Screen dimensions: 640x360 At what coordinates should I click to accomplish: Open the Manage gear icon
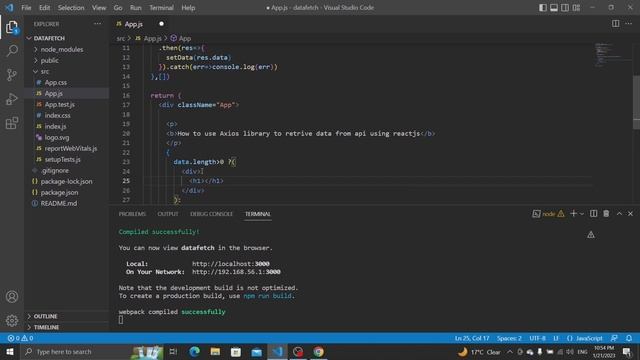12,320
